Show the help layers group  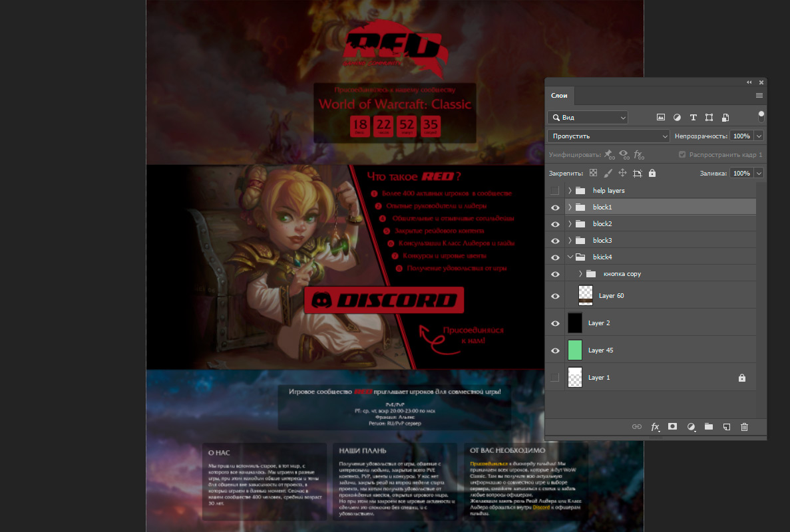(554, 191)
